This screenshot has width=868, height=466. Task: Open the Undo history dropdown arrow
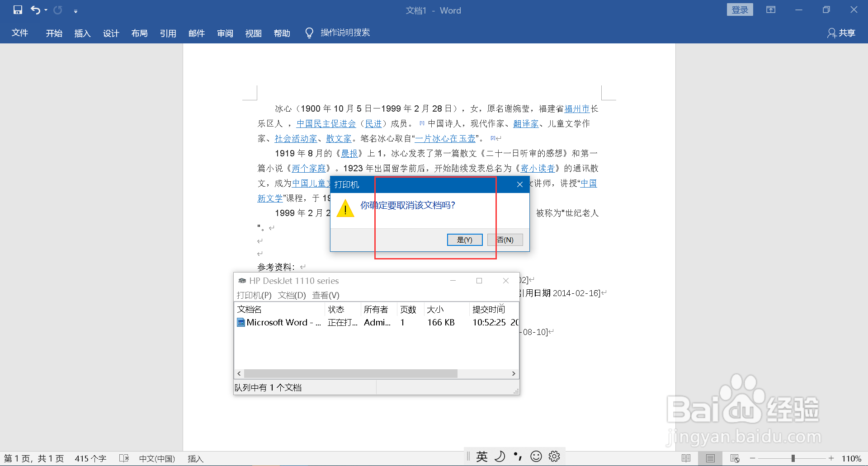(x=46, y=10)
